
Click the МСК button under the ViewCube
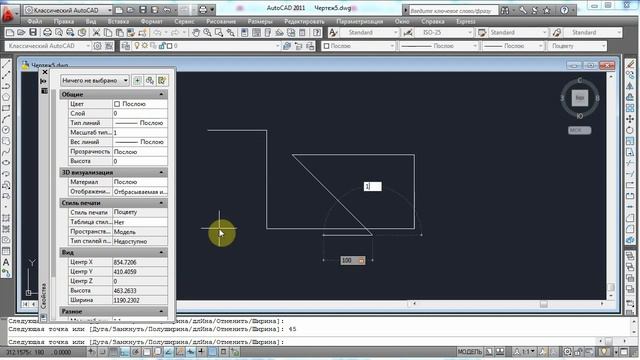pos(580,130)
